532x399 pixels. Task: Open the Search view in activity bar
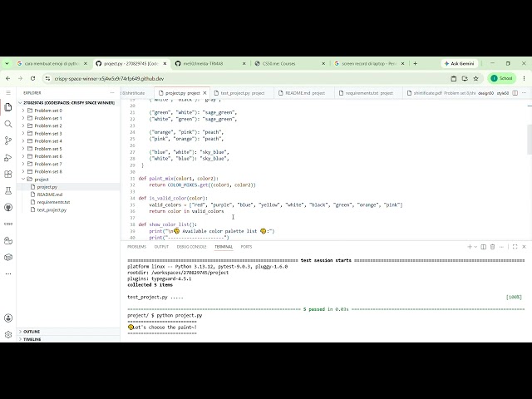8,124
